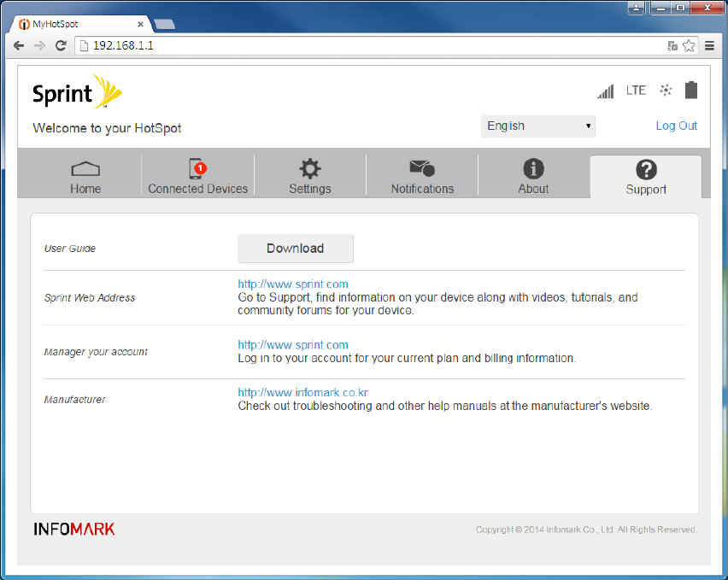728x580 pixels.
Task: Open the infomark.co.kr manufacturer link
Action: (302, 393)
